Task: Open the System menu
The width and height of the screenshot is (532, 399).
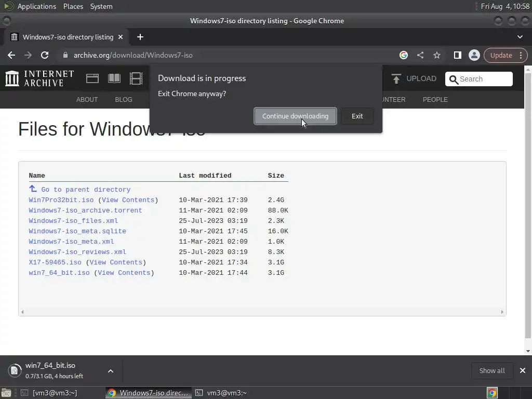Action: [101, 6]
